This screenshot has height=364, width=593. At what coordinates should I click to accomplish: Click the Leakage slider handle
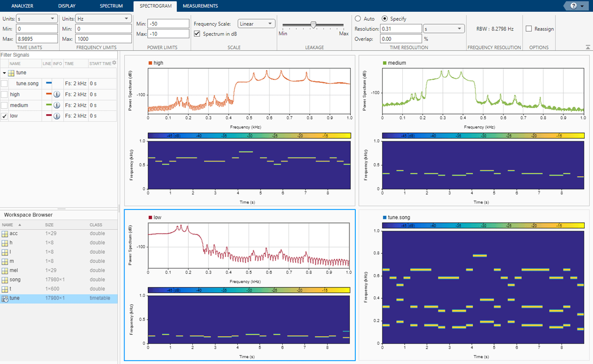[313, 25]
